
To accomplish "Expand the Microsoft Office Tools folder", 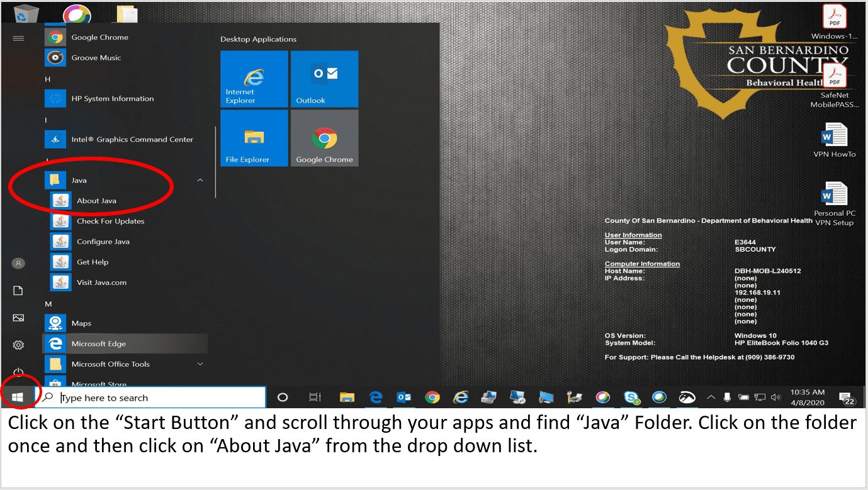I will coord(200,364).
